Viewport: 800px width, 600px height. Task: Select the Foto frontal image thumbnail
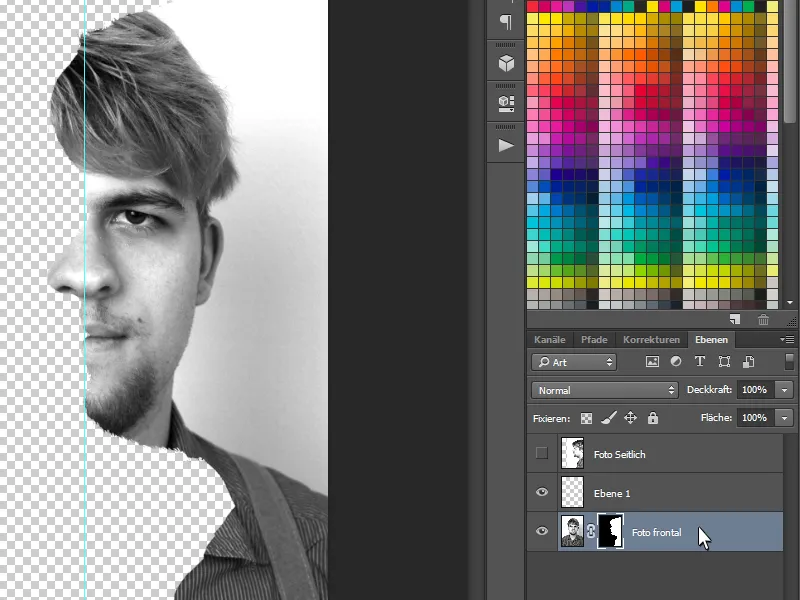click(x=572, y=531)
